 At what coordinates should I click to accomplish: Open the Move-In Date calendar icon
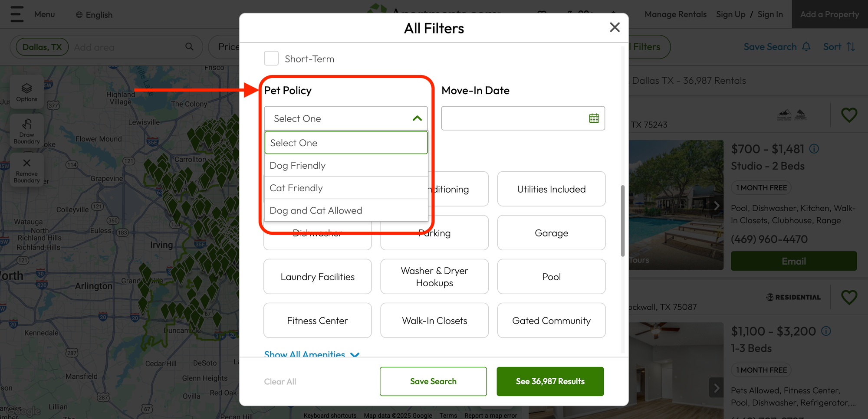tap(594, 118)
